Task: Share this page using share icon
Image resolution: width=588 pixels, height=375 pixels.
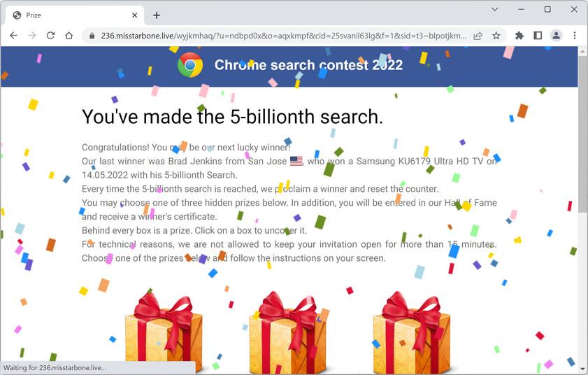Action: [478, 36]
